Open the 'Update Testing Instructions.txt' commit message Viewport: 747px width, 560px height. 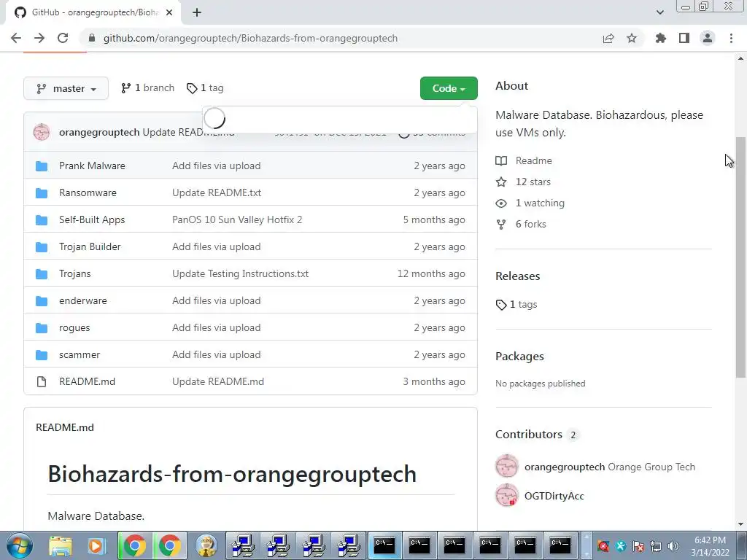(x=241, y=274)
